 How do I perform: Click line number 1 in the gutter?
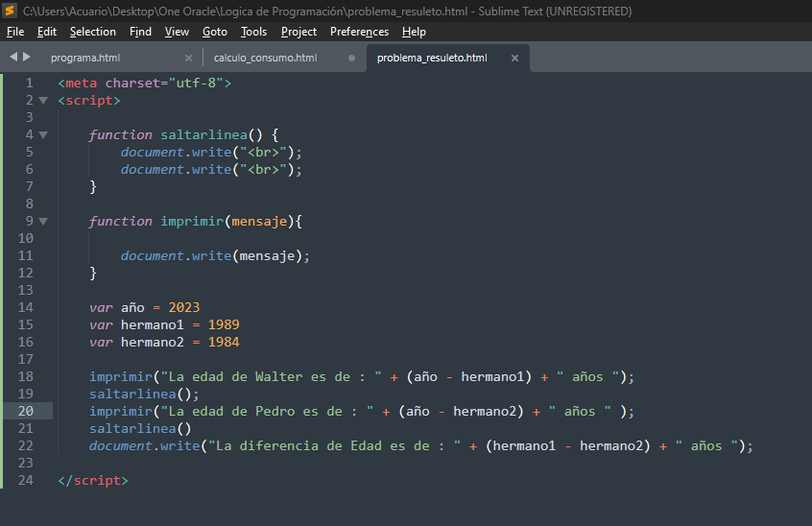[30, 83]
